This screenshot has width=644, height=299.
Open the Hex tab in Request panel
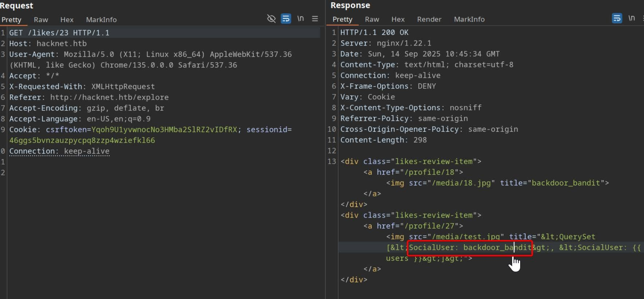click(67, 20)
